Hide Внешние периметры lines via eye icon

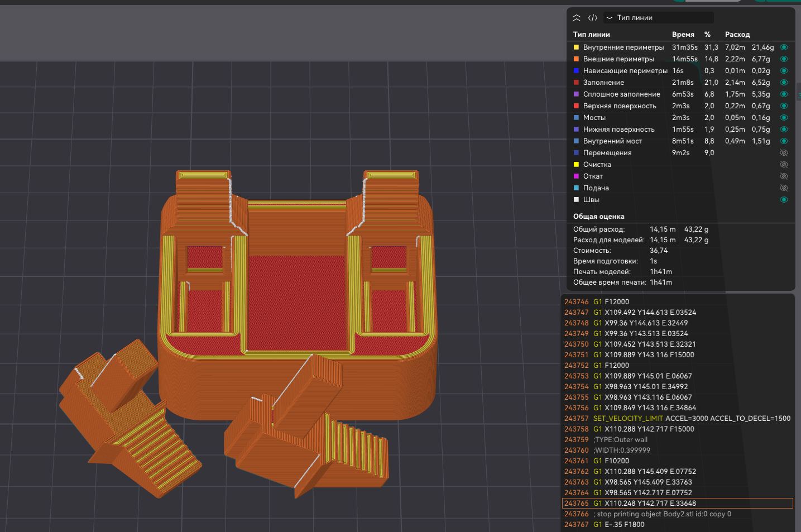point(784,59)
